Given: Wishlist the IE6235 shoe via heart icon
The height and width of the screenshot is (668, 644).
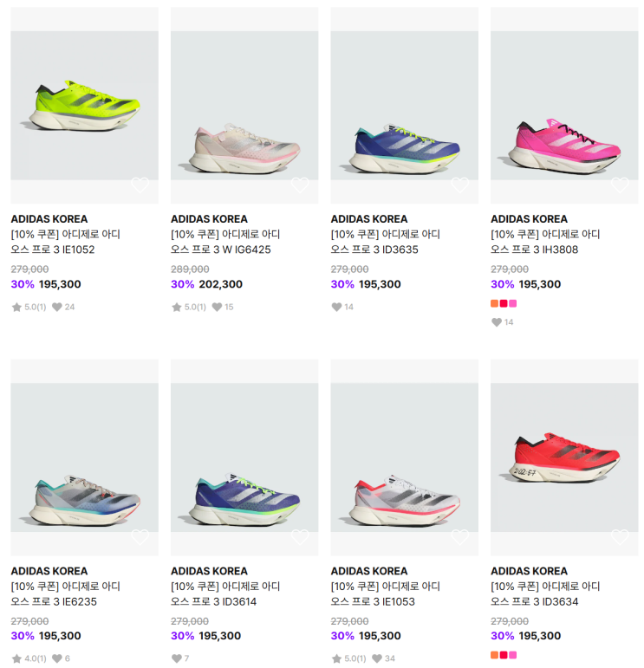Looking at the screenshot, I should coord(140,538).
